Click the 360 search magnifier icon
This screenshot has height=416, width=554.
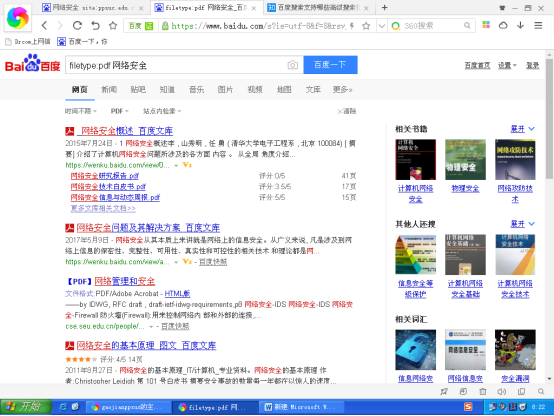pos(467,25)
